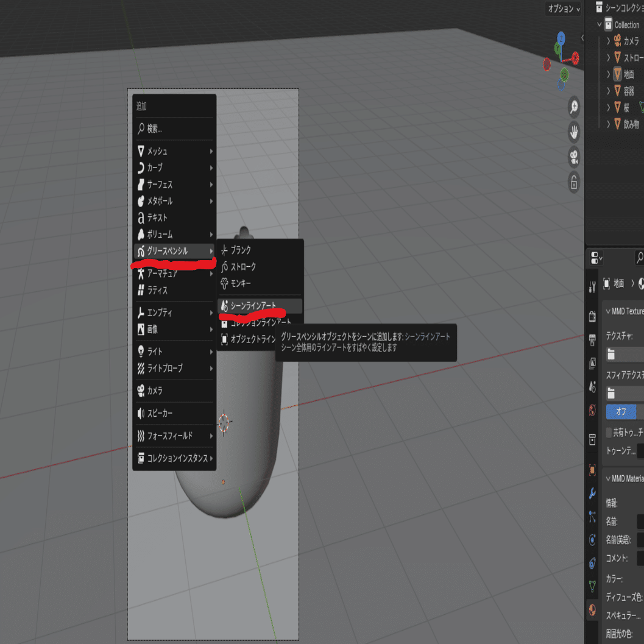This screenshot has width=644, height=644.
Task: Click the Z axis on navigation gizmo
Action: coord(561,38)
